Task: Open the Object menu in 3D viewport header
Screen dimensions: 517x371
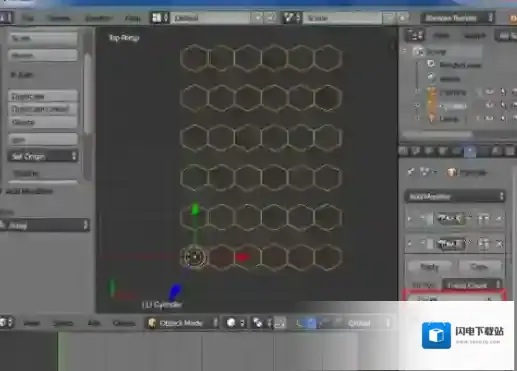Action: tap(124, 323)
